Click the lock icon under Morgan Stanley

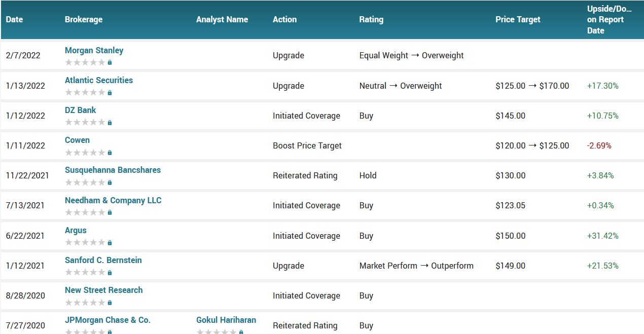110,62
